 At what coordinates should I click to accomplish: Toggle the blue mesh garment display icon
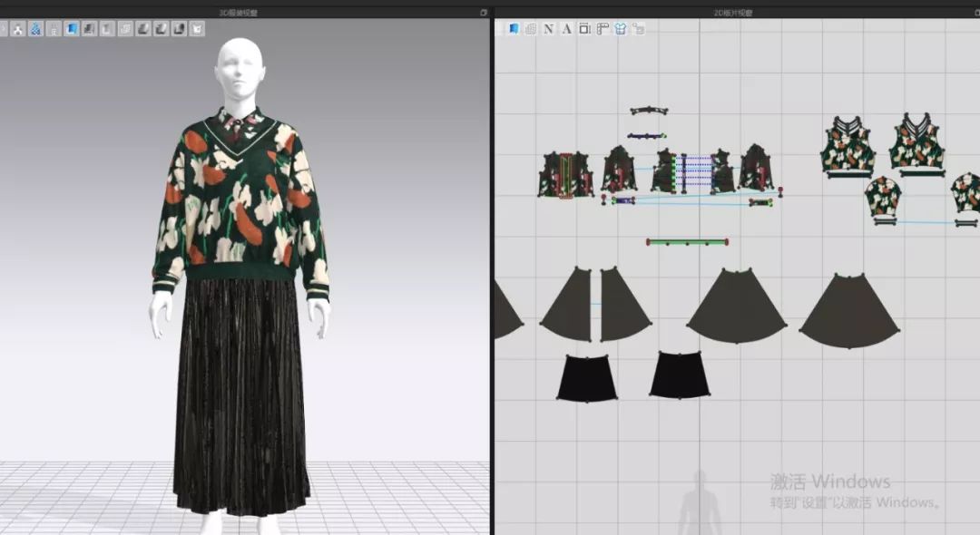click(x=35, y=29)
